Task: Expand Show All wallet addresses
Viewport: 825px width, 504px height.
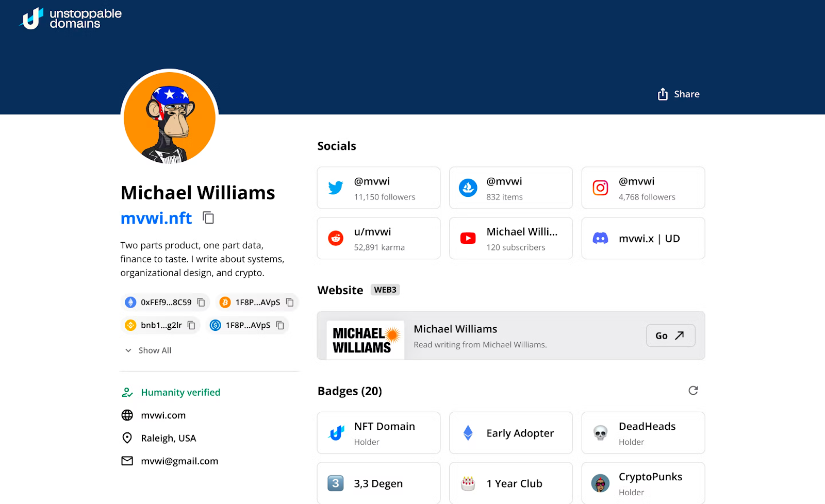Action: pos(148,350)
